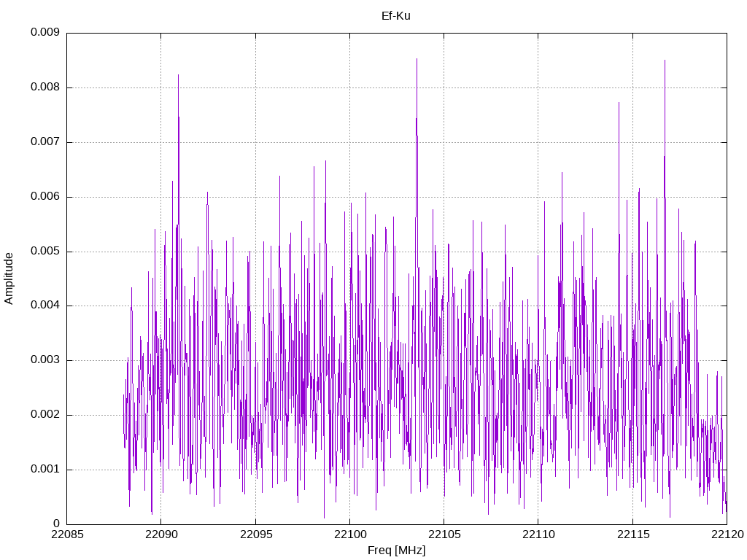Click the x-axis tick label 22095
The width and height of the screenshot is (747, 560).
coord(256,534)
